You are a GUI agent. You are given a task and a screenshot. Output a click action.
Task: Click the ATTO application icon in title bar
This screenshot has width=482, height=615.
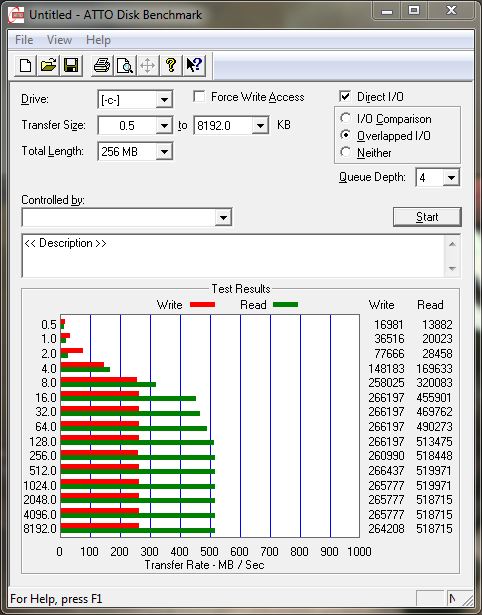pyautogui.click(x=16, y=15)
